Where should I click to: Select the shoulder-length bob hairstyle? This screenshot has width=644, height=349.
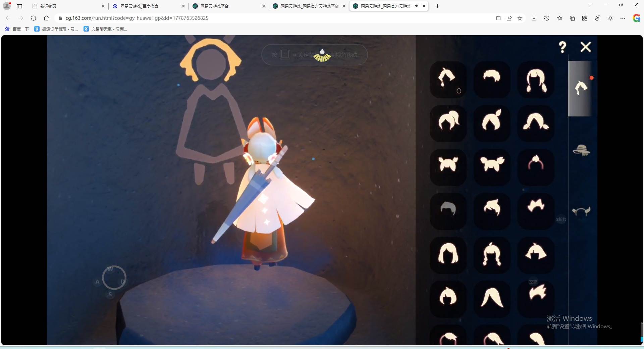coord(448,255)
